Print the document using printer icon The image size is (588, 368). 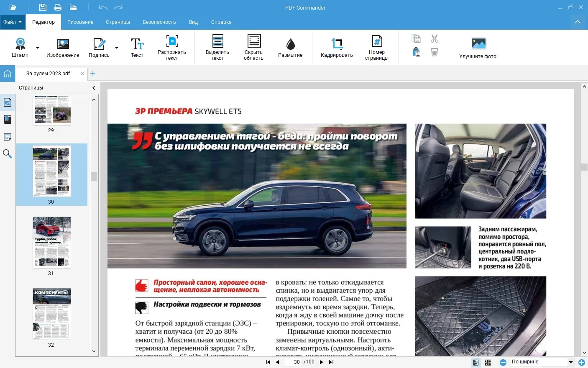point(58,8)
